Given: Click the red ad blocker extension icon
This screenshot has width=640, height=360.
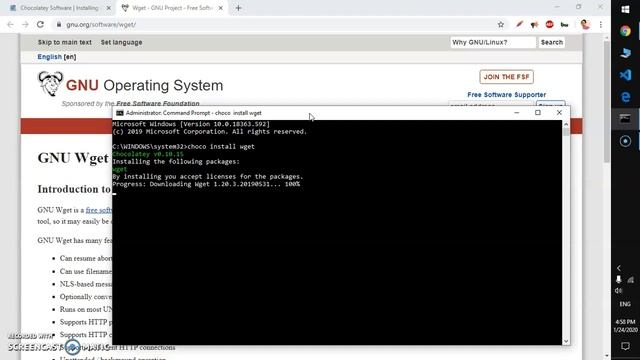Looking at the screenshot, I should point(549,24).
